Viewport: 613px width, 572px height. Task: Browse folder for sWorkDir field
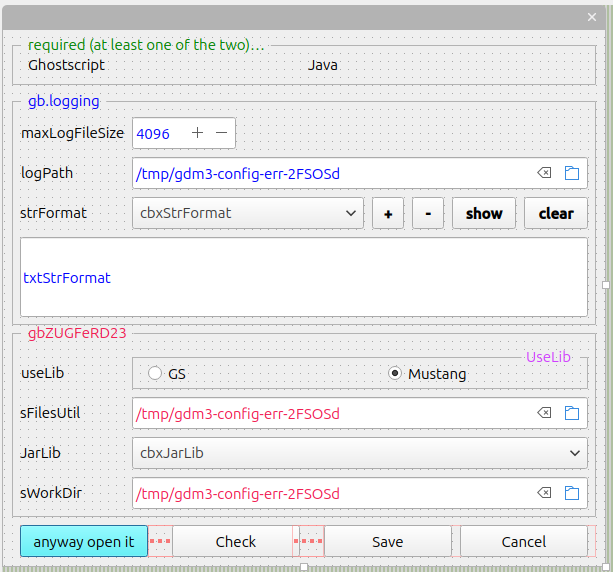pyautogui.click(x=572, y=493)
